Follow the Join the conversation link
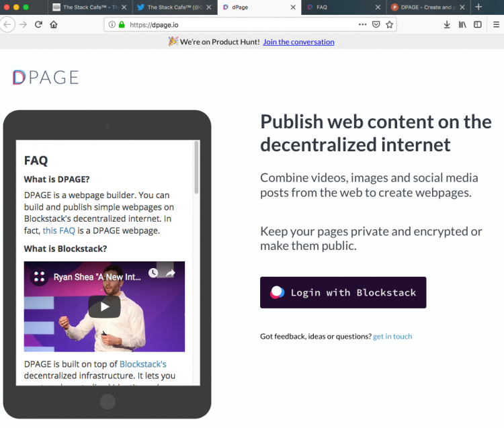 298,42
